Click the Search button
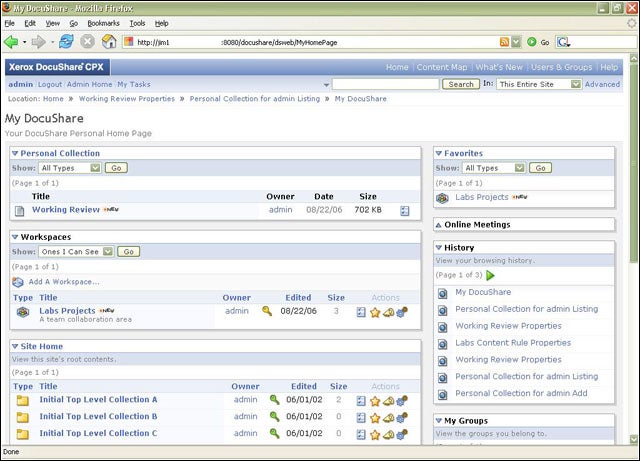This screenshot has height=461, width=640. click(461, 84)
